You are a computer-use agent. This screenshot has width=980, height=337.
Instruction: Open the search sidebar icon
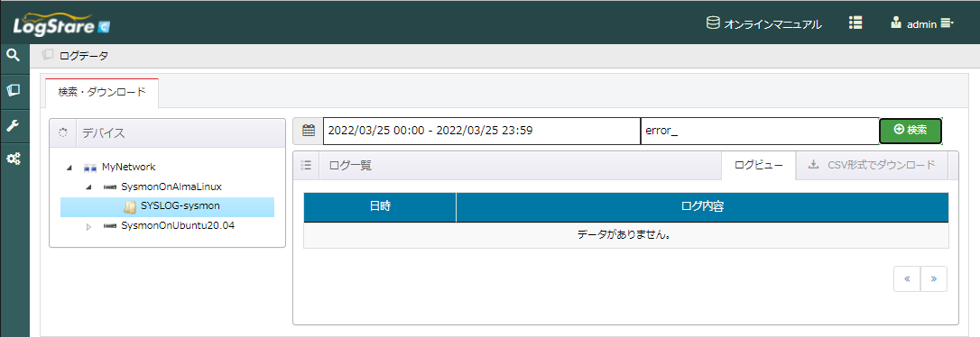click(14, 56)
